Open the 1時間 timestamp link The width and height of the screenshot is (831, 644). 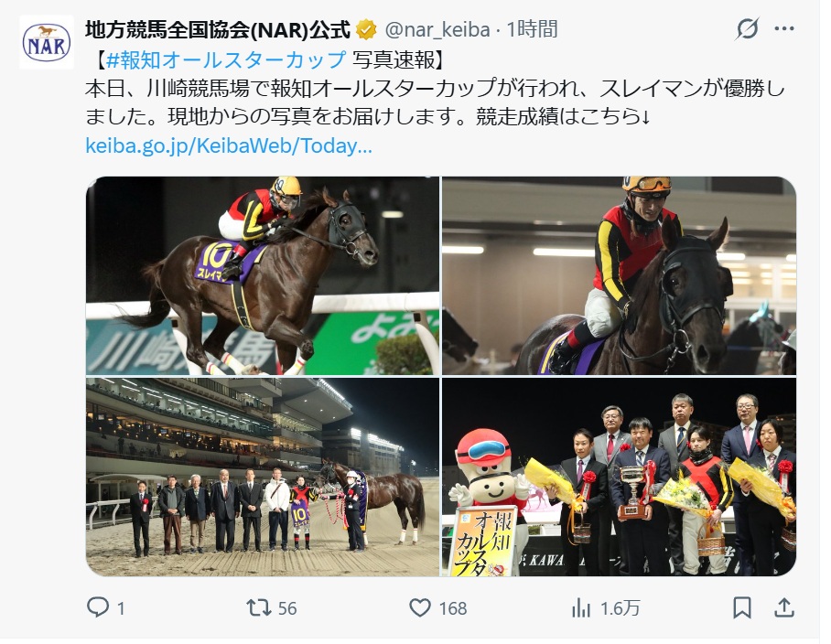(x=532, y=29)
